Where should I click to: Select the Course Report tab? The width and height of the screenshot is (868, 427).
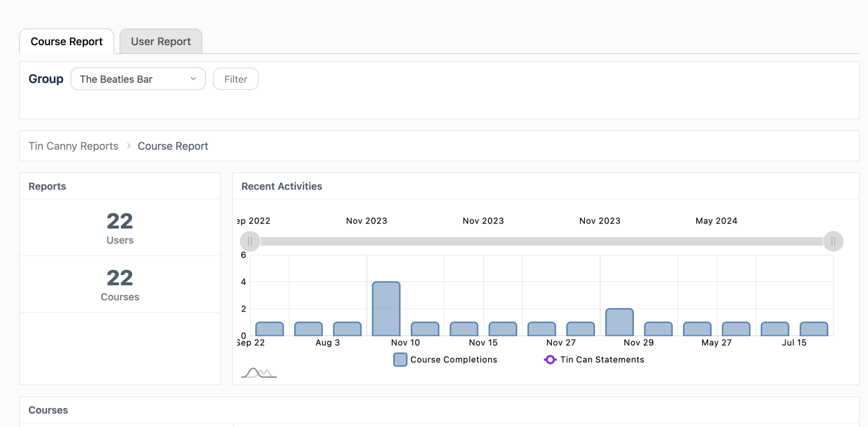[66, 42]
